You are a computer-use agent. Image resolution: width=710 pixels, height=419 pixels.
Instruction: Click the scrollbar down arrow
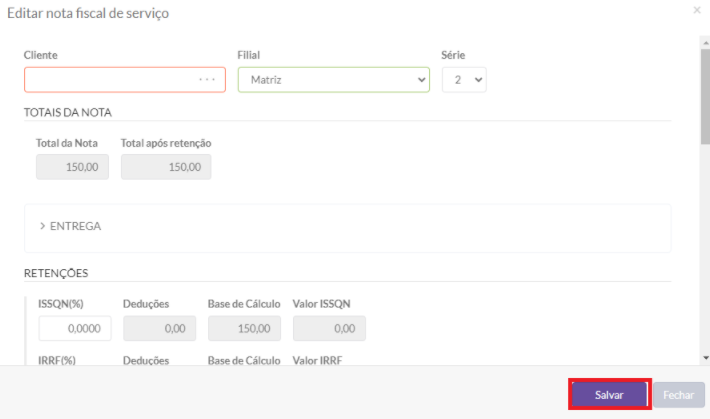(704, 357)
